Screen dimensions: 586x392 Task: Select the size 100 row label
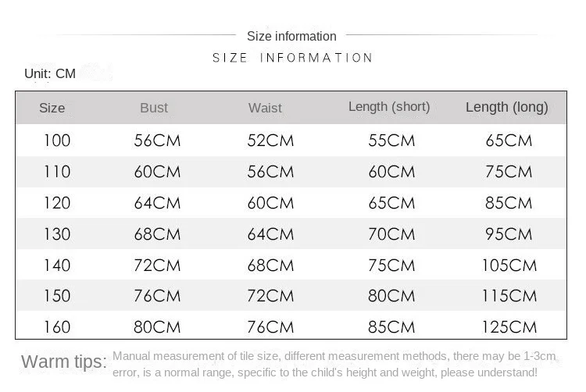coord(57,141)
